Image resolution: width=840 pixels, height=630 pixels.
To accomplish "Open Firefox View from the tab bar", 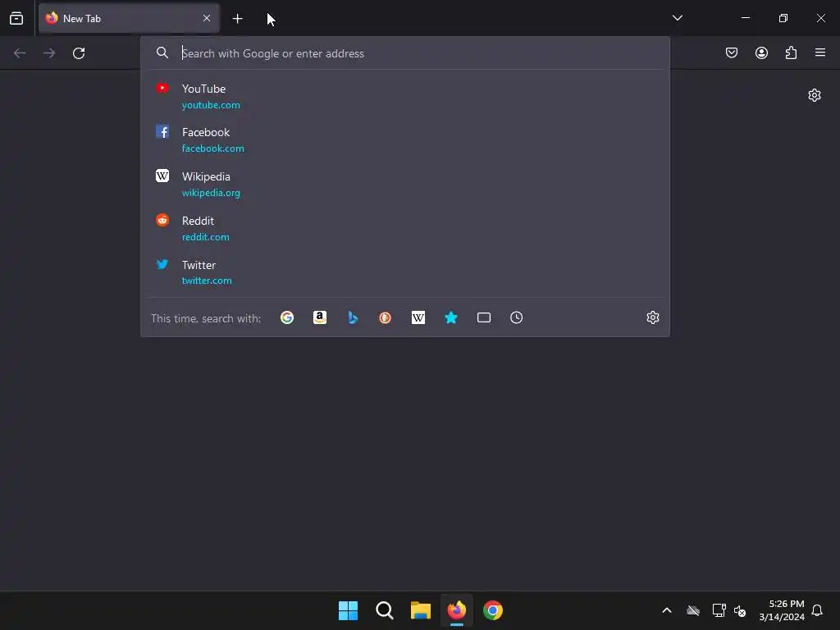I will click(16, 18).
